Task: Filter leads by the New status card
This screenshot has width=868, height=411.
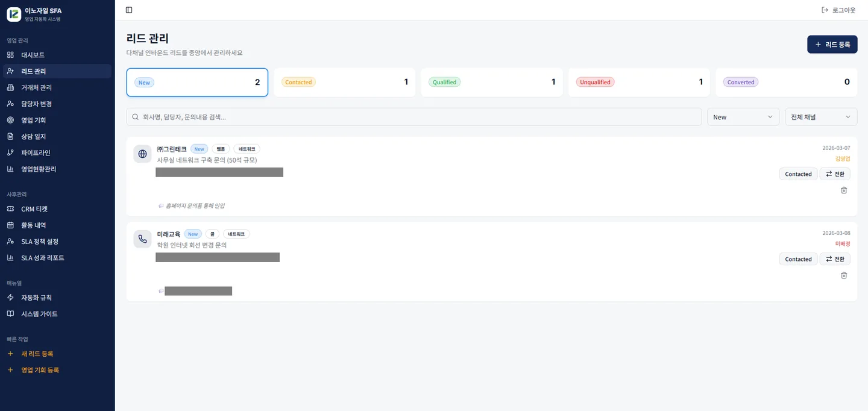Action: (x=197, y=82)
